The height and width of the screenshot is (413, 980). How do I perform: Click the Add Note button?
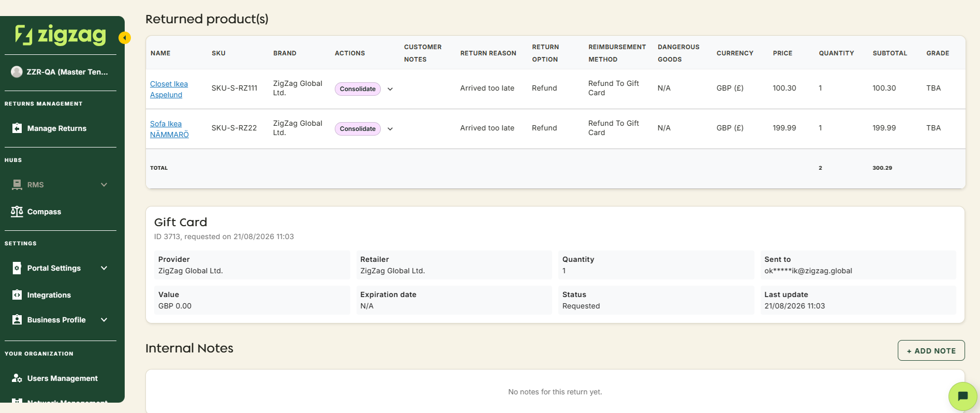point(931,350)
